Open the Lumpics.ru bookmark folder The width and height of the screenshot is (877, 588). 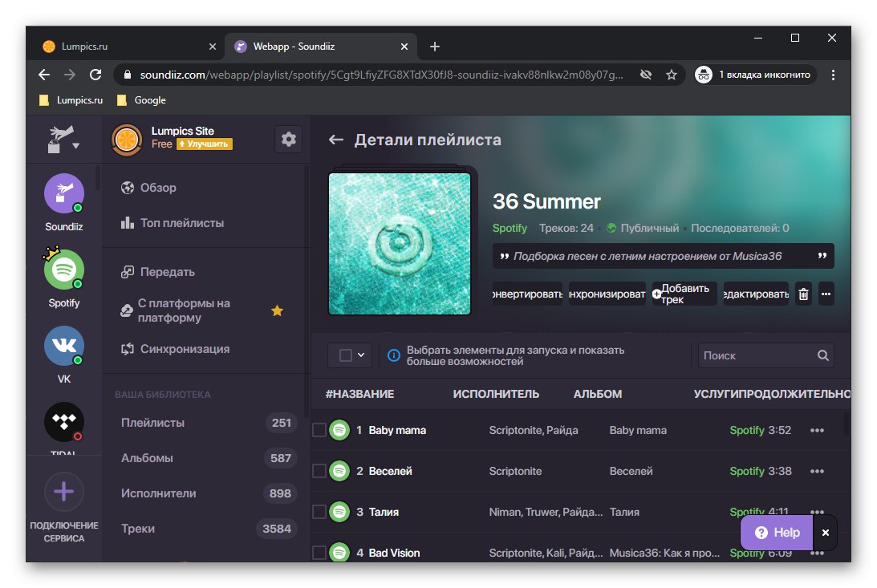click(x=71, y=100)
